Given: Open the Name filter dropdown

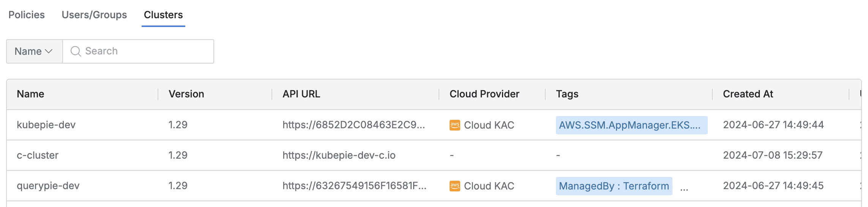Looking at the screenshot, I should (34, 51).
